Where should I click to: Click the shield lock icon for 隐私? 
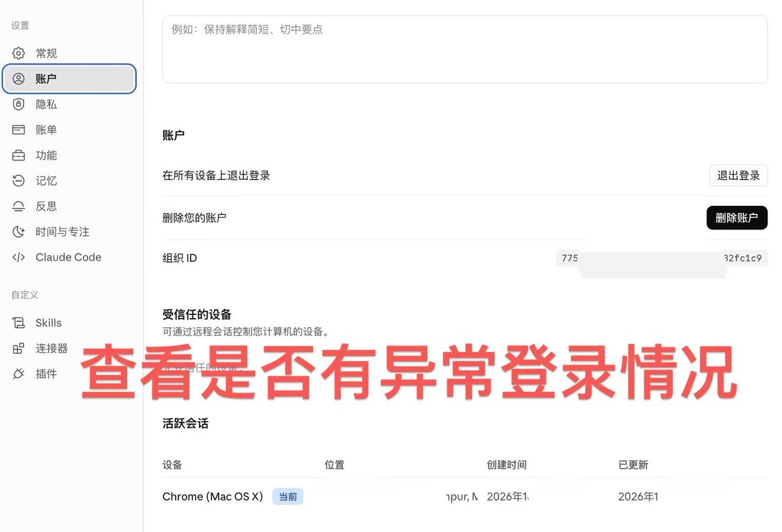[18, 104]
